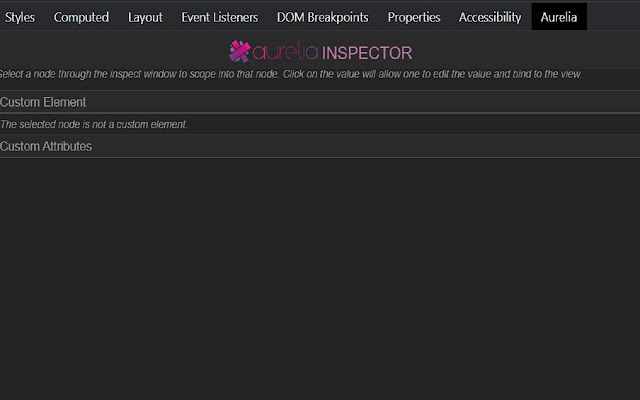
Task: Click 'The selected node is not a custom element' text
Action: click(x=93, y=124)
